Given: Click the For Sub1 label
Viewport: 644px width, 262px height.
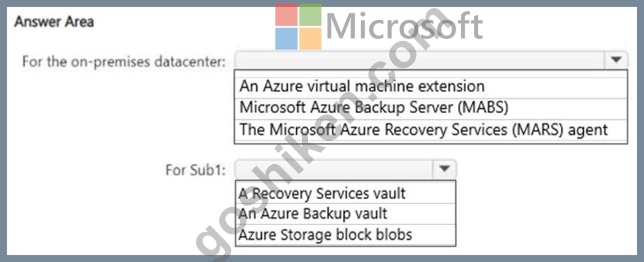Looking at the screenshot, I should click(x=195, y=170).
